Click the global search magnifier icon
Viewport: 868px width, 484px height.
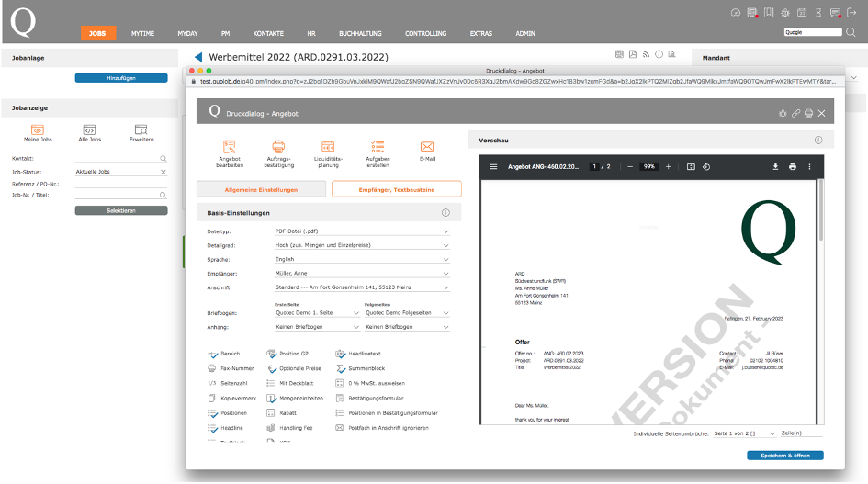pos(851,32)
